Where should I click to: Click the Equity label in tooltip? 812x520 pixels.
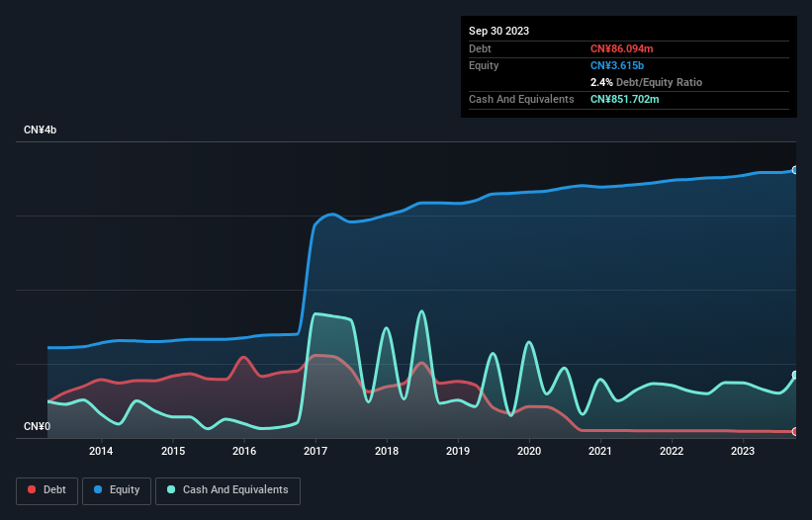click(x=484, y=65)
